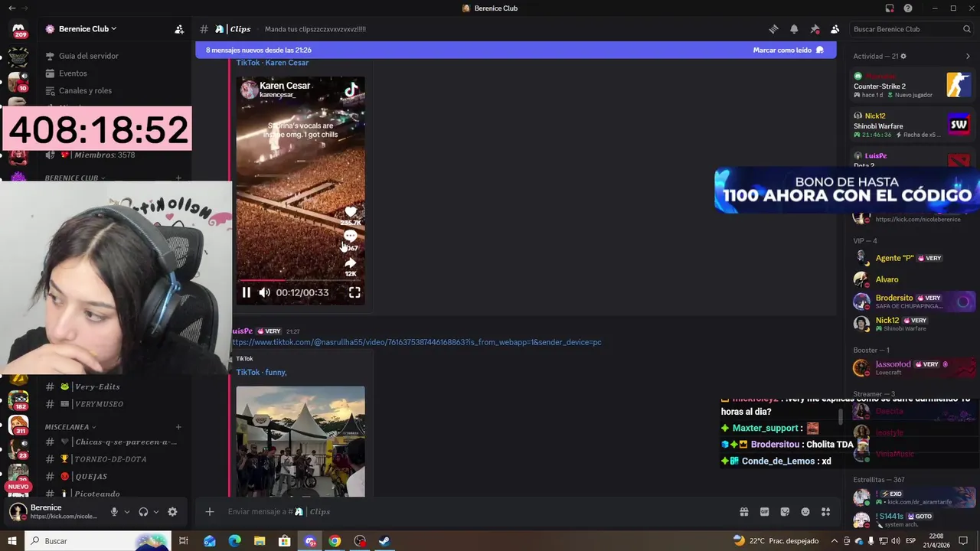
Task: Open the emoji picker icon
Action: pyautogui.click(x=805, y=512)
